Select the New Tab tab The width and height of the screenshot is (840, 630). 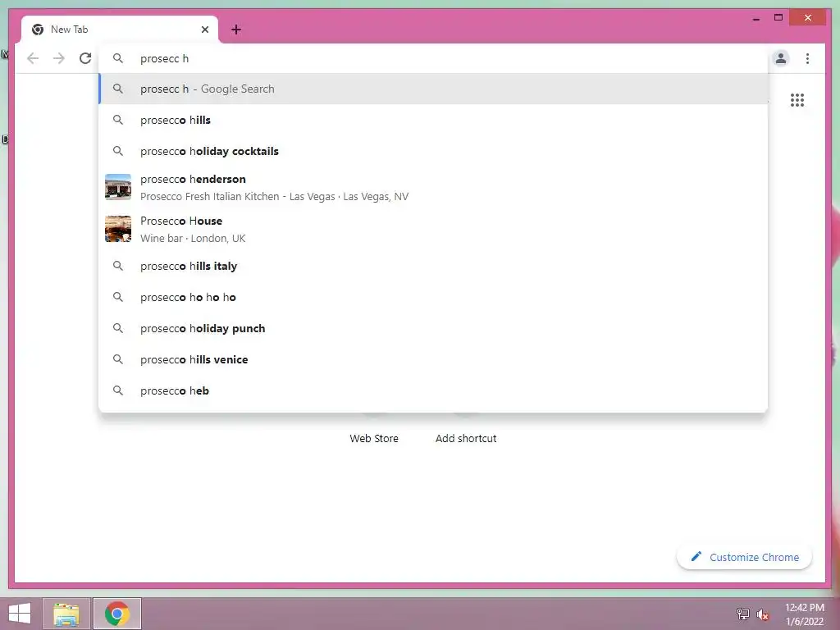[x=120, y=30]
